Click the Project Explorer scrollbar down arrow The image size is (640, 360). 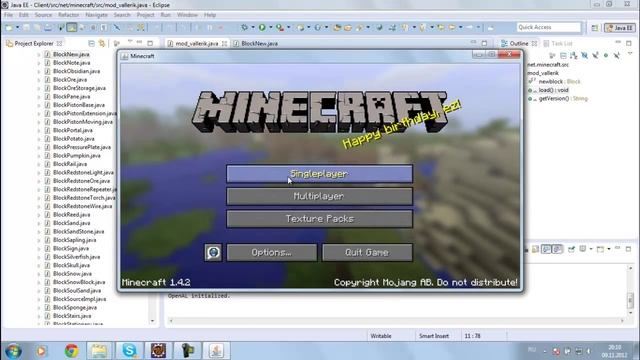(x=152, y=321)
